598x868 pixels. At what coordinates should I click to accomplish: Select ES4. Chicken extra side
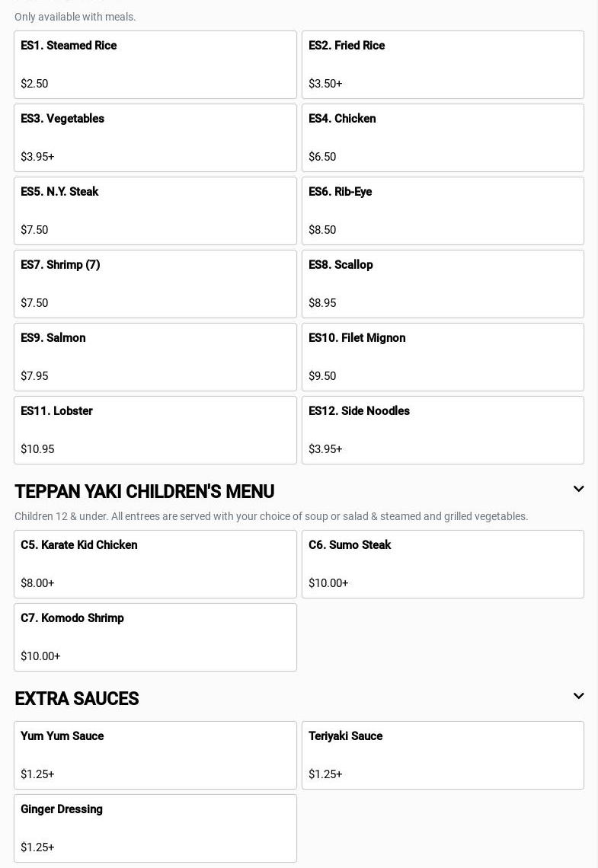pos(443,138)
